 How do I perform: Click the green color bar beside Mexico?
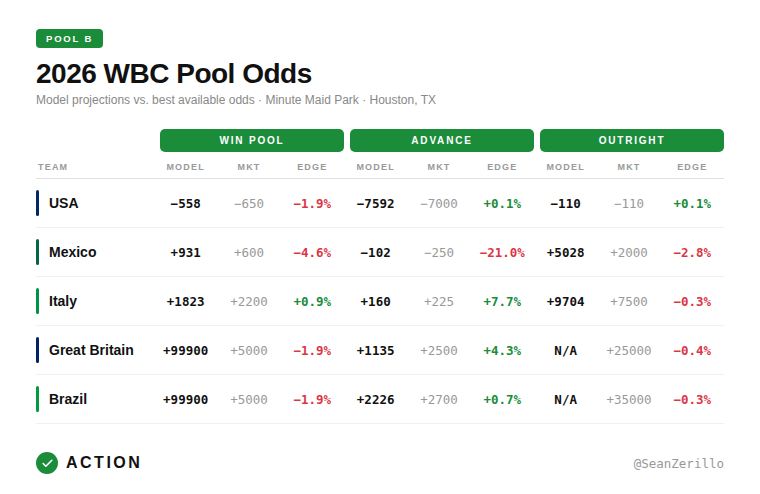pyautogui.click(x=38, y=252)
